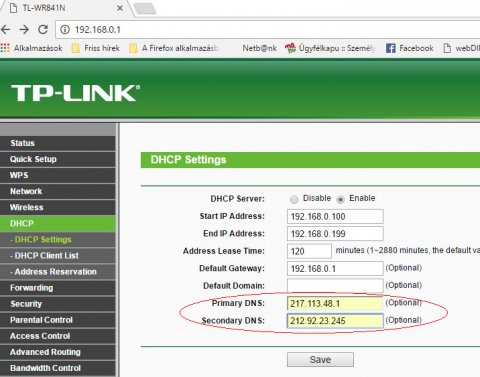Open a new tab with the blank tab button
Image resolution: width=480 pixels, height=377 pixels.
[145, 8]
